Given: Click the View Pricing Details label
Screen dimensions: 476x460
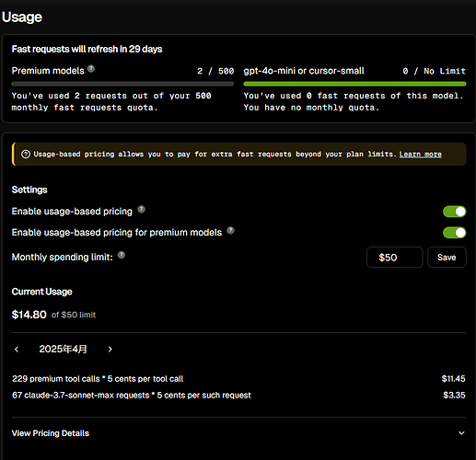Looking at the screenshot, I should (x=51, y=433).
